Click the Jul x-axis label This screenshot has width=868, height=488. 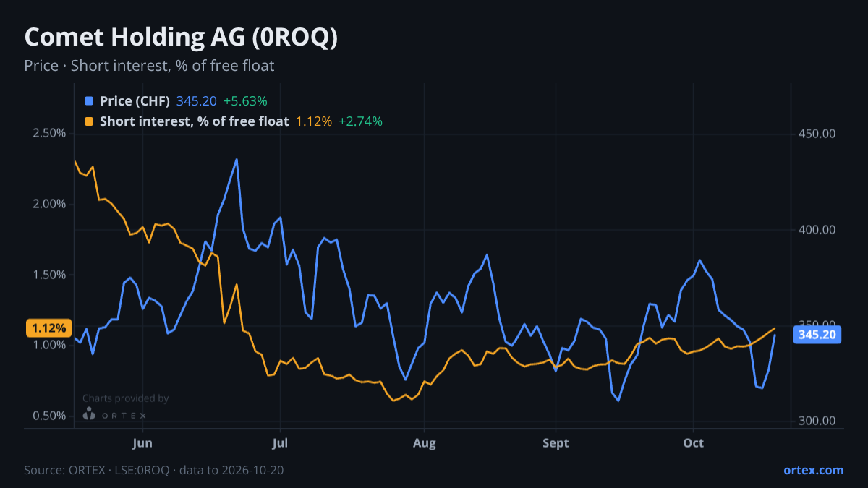click(x=279, y=443)
